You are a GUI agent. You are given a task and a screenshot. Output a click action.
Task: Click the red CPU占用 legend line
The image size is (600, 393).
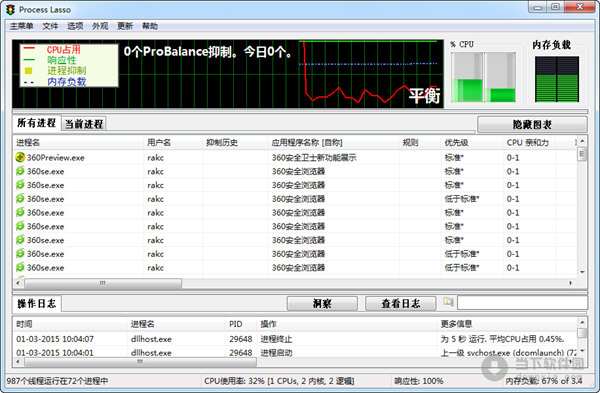click(x=29, y=49)
